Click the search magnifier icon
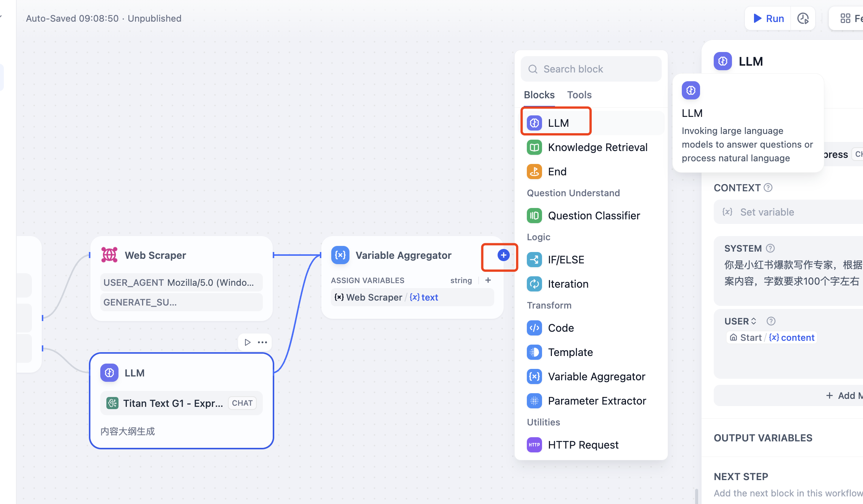The height and width of the screenshot is (504, 863). point(533,69)
